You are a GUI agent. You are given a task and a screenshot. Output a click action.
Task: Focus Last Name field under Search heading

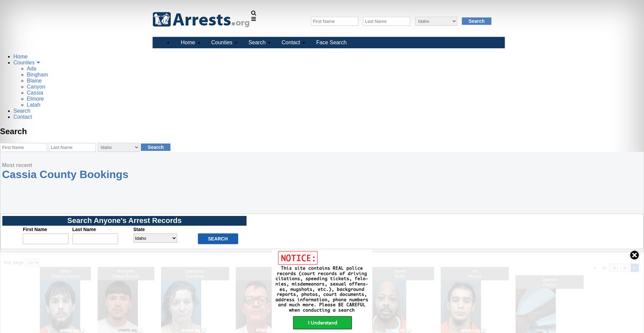[72, 147]
